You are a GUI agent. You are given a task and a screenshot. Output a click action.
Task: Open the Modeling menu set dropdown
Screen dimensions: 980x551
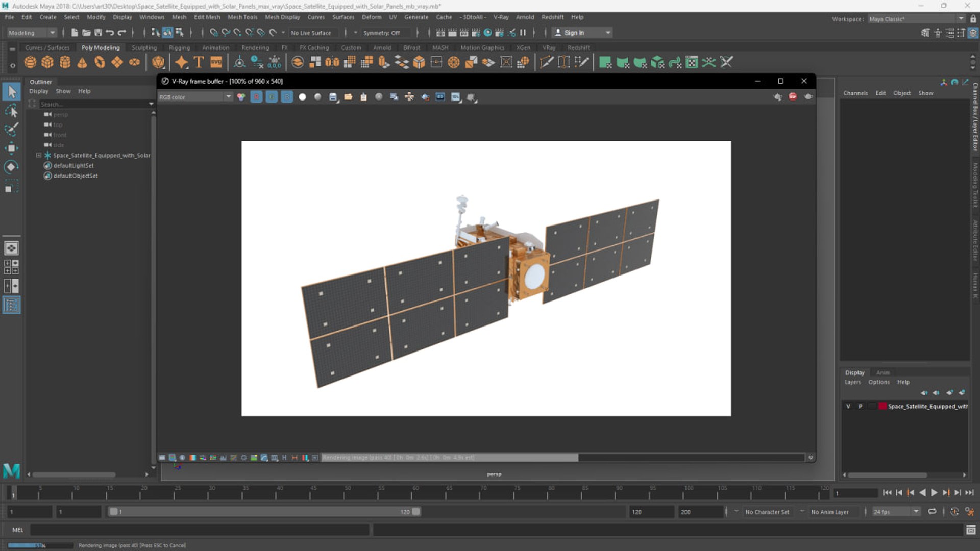32,33
